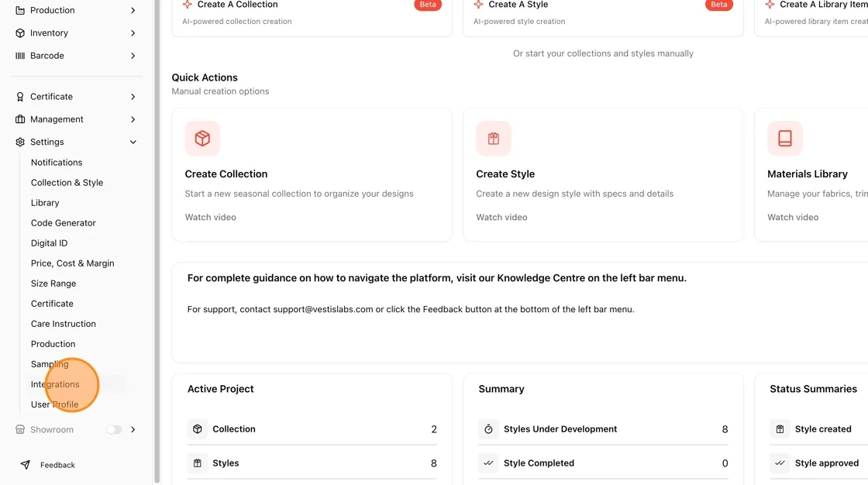868x485 pixels.
Task: Click the Style created icon
Action: [780, 428]
